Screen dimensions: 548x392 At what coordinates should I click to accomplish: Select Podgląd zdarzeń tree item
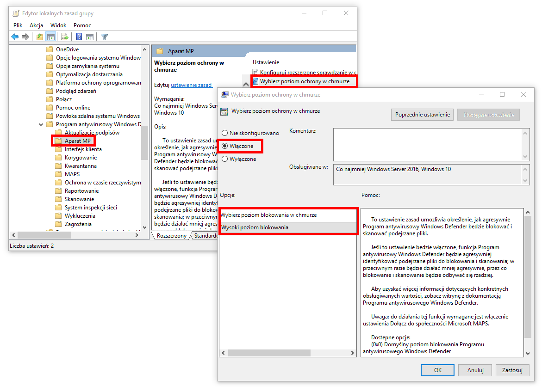click(x=76, y=91)
